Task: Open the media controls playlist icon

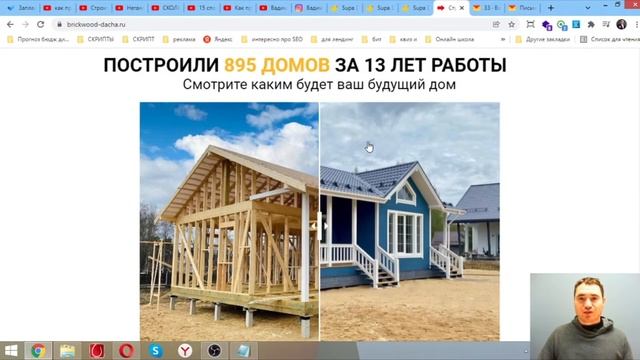Action: click(x=606, y=24)
